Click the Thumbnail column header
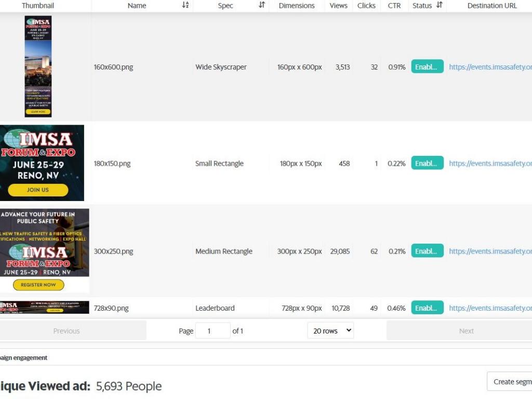532x399 pixels. coord(38,6)
